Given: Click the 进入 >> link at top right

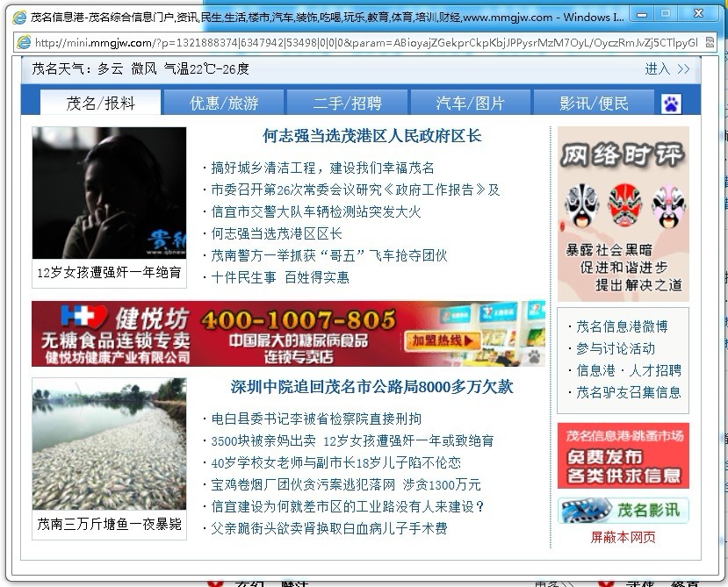Looking at the screenshot, I should 667,68.
